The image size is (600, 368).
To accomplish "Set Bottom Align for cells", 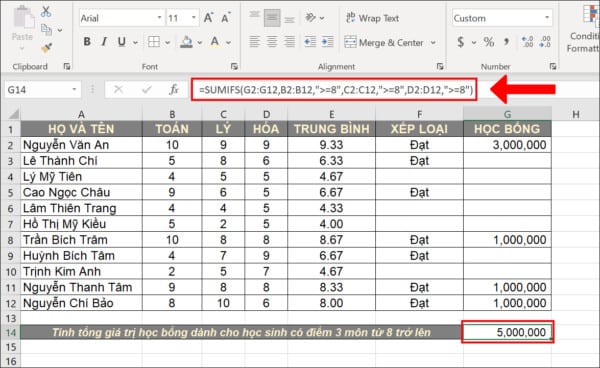I will pos(290,19).
